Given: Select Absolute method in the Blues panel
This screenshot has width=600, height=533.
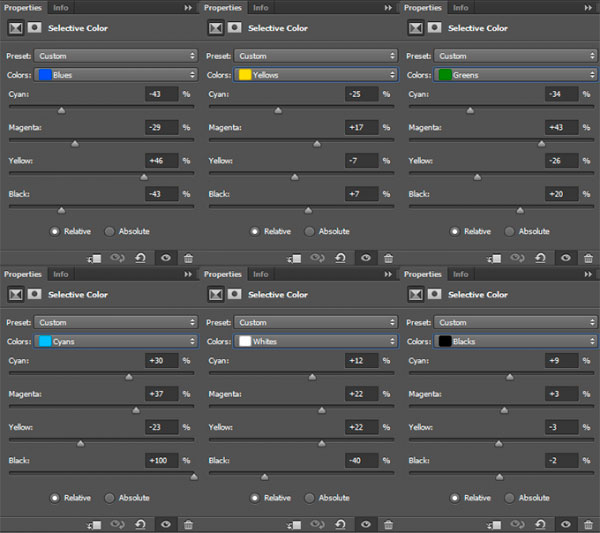Looking at the screenshot, I should [109, 231].
